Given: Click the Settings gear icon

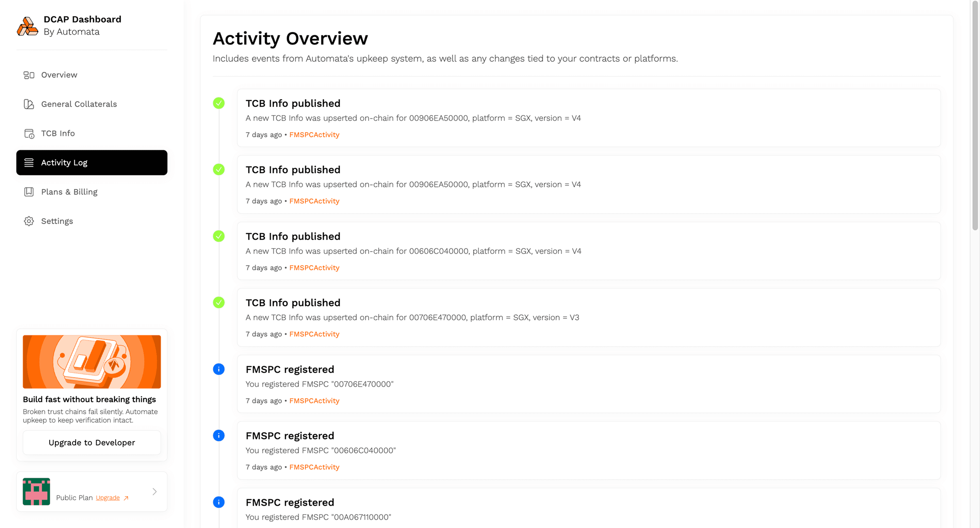Looking at the screenshot, I should (29, 221).
